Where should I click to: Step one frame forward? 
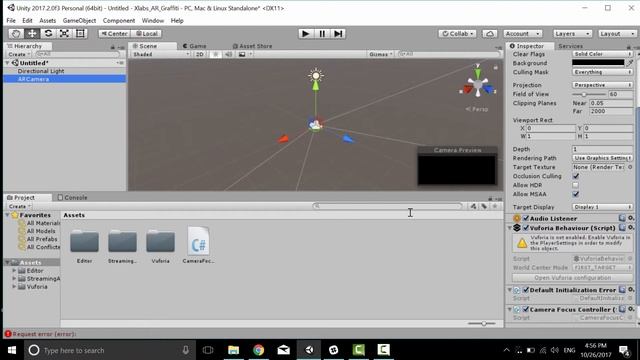pos(338,33)
